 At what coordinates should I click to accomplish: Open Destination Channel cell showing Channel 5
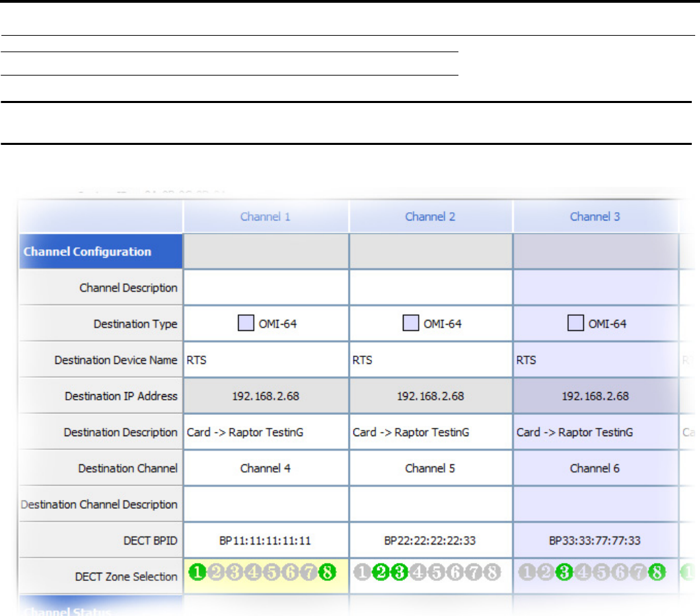pos(431,468)
